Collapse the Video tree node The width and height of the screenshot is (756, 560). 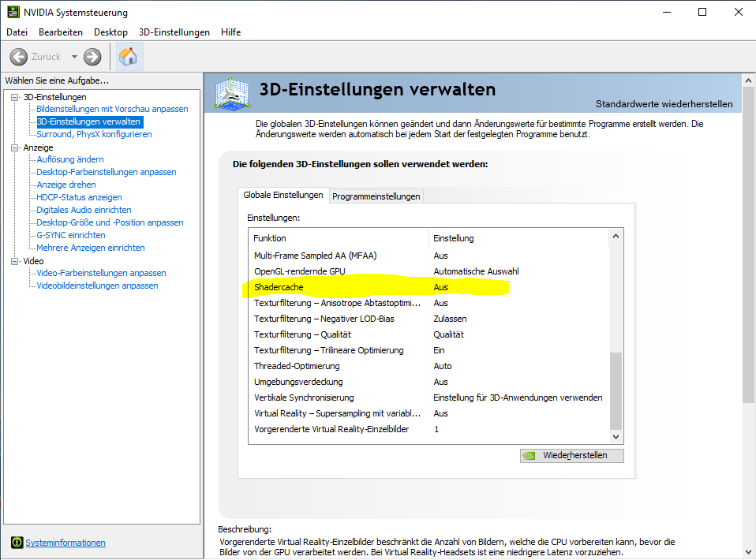[14, 261]
